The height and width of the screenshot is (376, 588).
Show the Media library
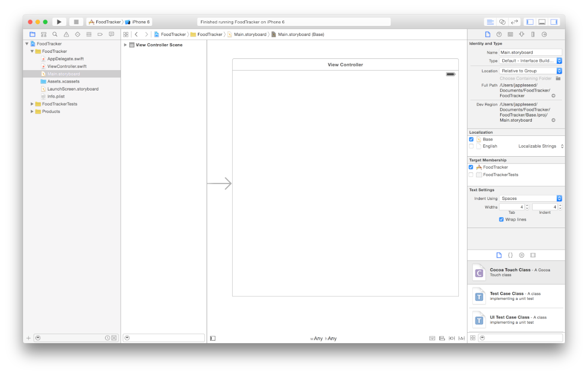(533, 255)
